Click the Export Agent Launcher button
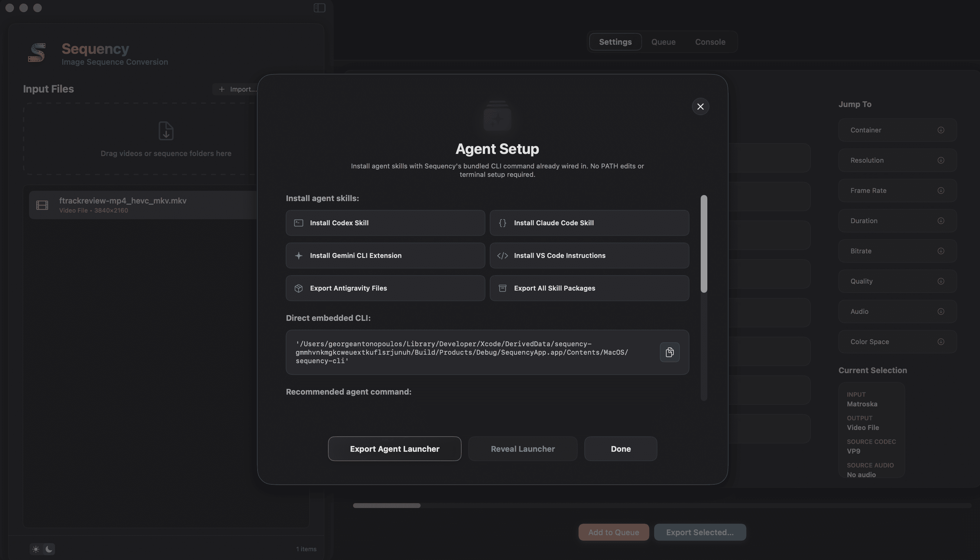 394,449
